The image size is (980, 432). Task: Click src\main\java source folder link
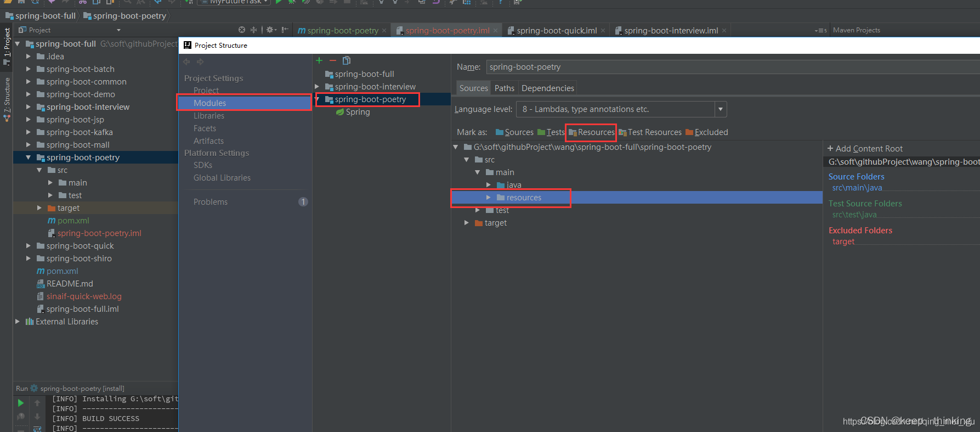857,188
